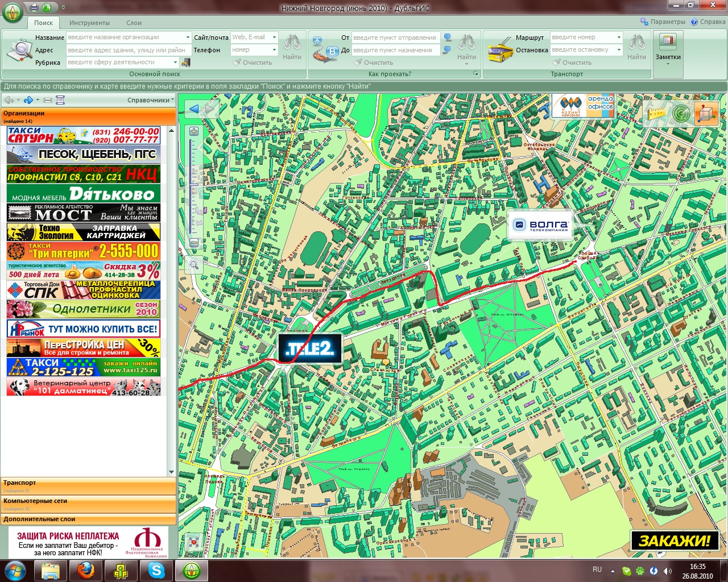
Task: Click the Skype icon in taskbar
Action: pos(156,570)
